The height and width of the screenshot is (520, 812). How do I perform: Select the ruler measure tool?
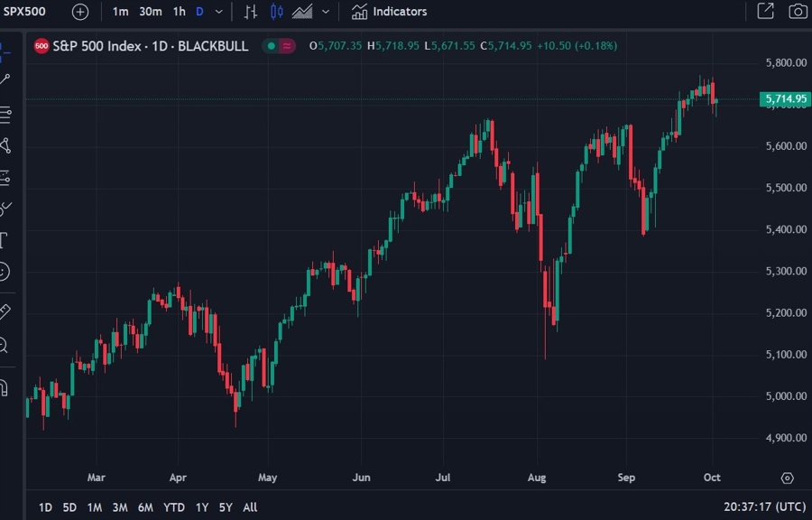click(x=5, y=311)
